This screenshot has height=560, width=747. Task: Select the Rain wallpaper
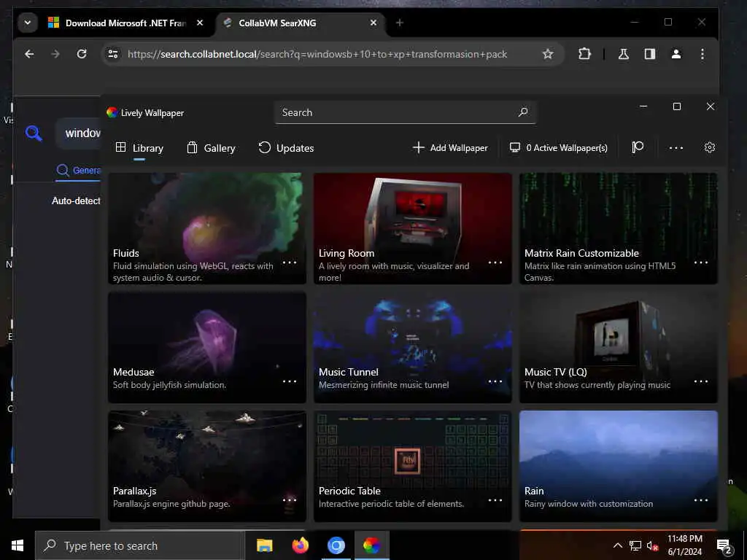tap(619, 466)
